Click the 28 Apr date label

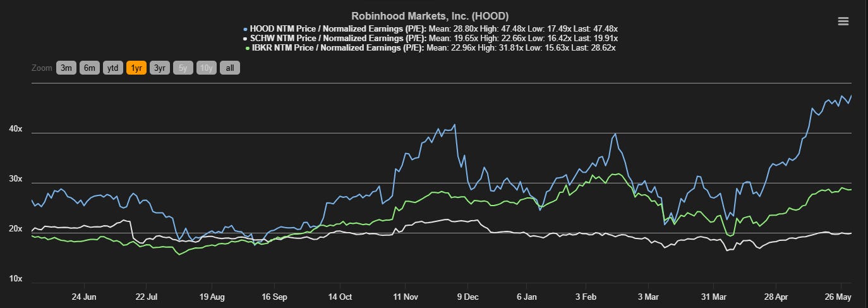point(777,296)
